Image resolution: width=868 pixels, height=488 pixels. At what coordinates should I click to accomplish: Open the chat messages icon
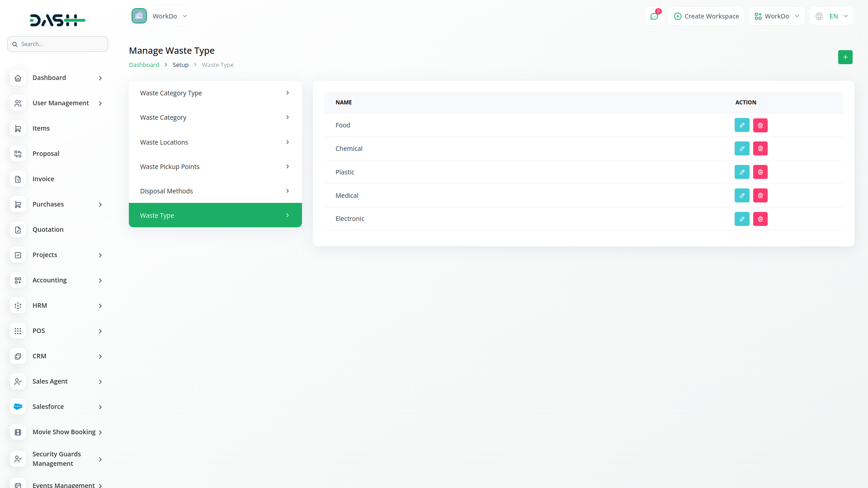(x=654, y=16)
